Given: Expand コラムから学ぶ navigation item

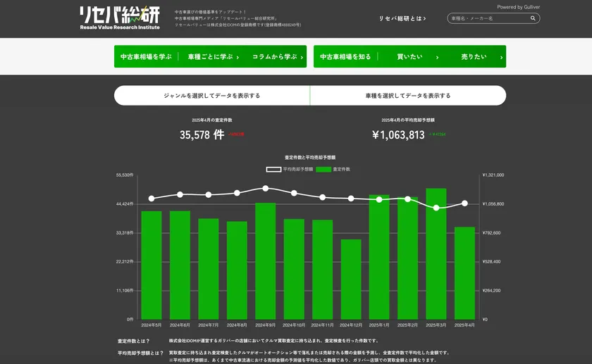Looking at the screenshot, I should (278, 57).
